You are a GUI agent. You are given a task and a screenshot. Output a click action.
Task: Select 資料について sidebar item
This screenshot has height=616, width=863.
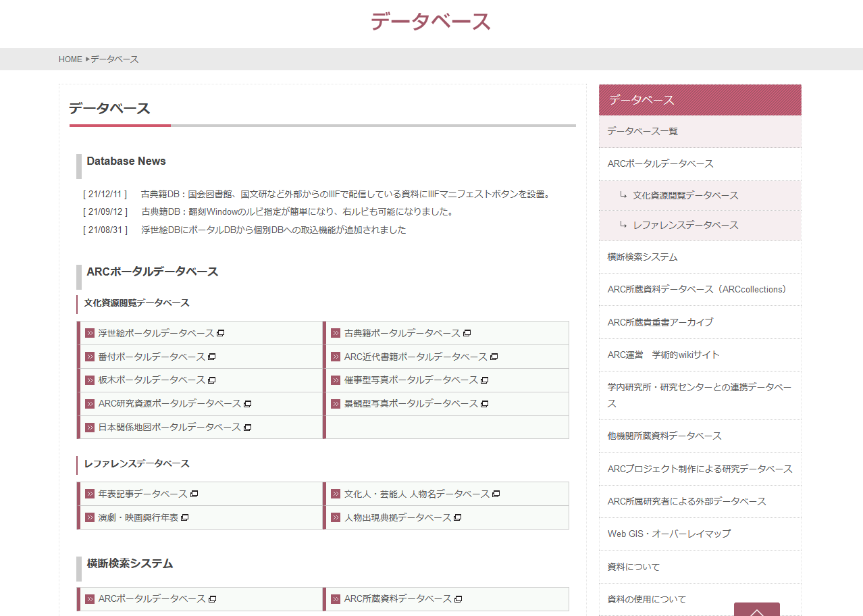[x=700, y=567]
